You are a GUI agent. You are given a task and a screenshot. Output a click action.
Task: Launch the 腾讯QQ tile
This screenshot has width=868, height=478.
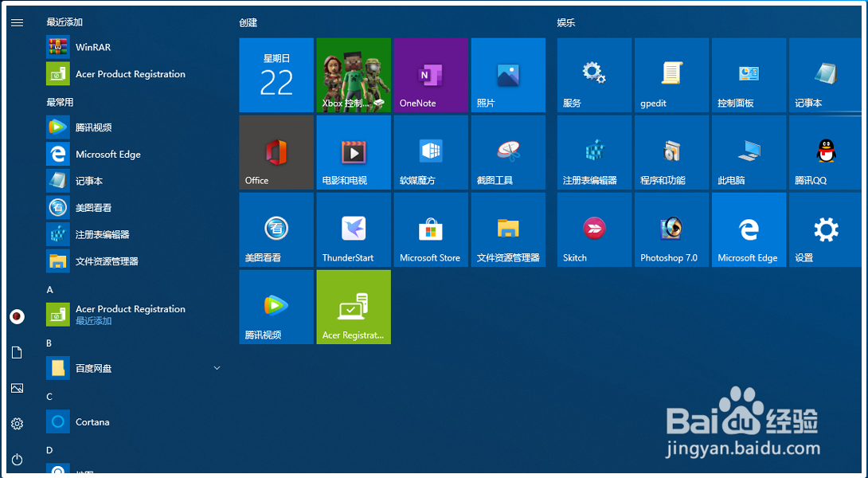pyautogui.click(x=825, y=152)
